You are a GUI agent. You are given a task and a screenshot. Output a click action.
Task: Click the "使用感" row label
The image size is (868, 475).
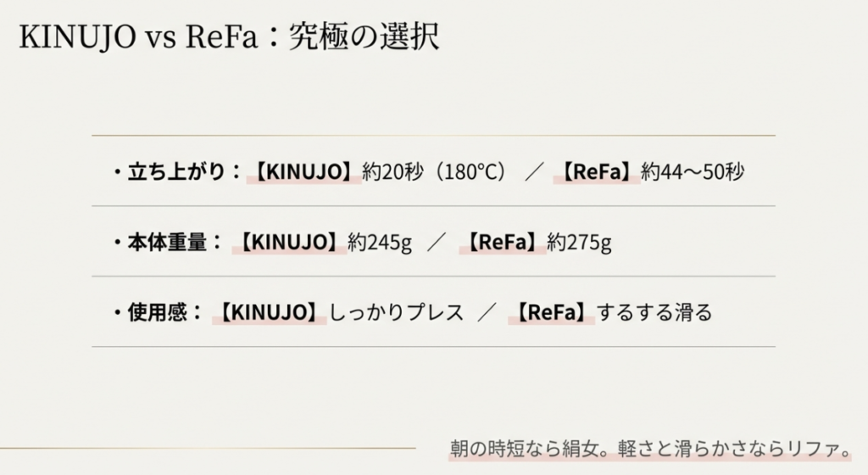pyautogui.click(x=157, y=313)
